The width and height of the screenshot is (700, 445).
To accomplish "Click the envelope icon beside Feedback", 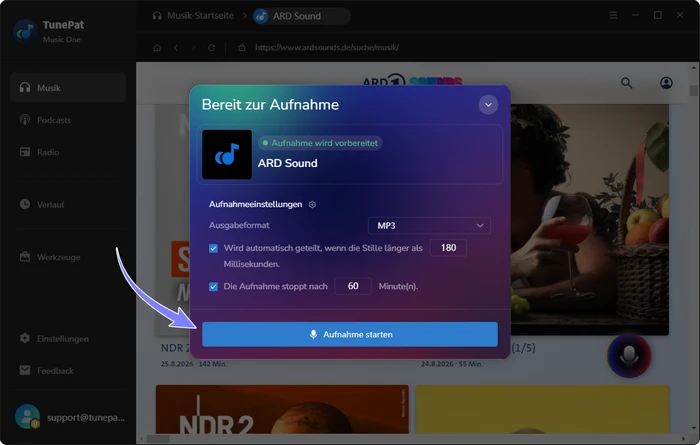I will pos(25,370).
